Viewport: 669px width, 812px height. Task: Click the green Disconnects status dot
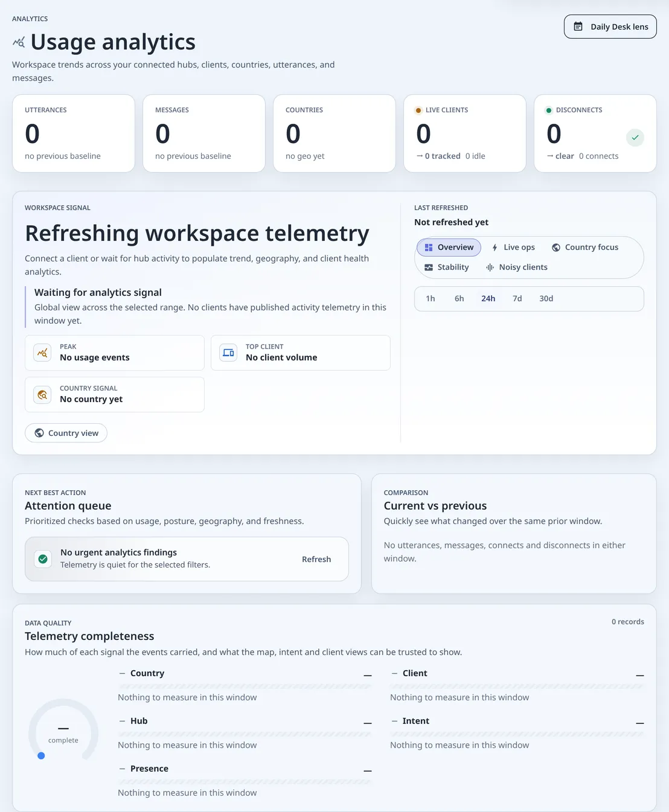point(549,110)
